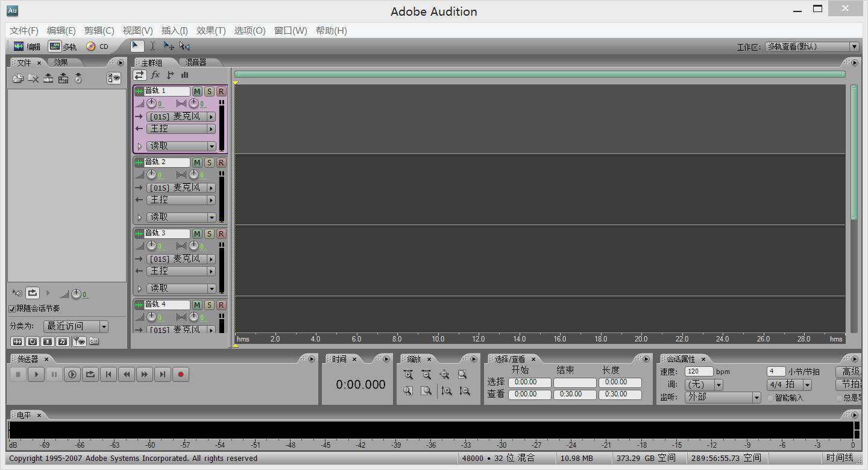Solo track 音轨 3
Image resolution: width=868 pixels, height=470 pixels.
tap(209, 233)
